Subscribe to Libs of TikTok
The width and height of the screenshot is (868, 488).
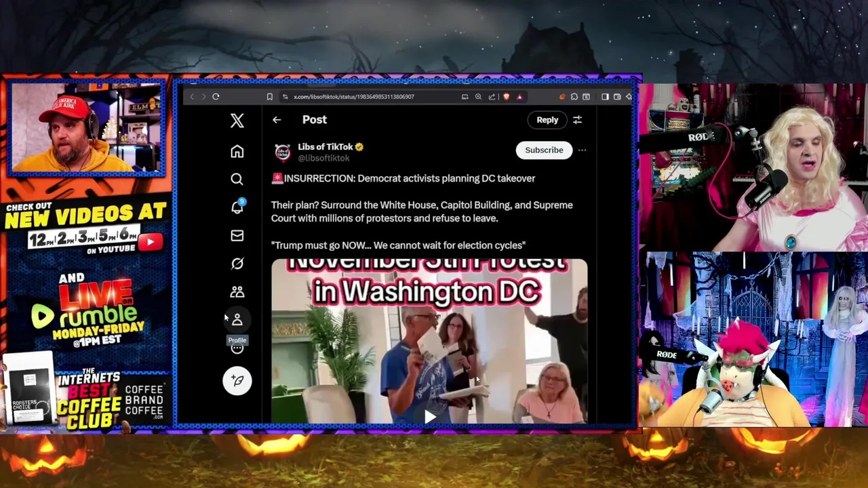[544, 150]
